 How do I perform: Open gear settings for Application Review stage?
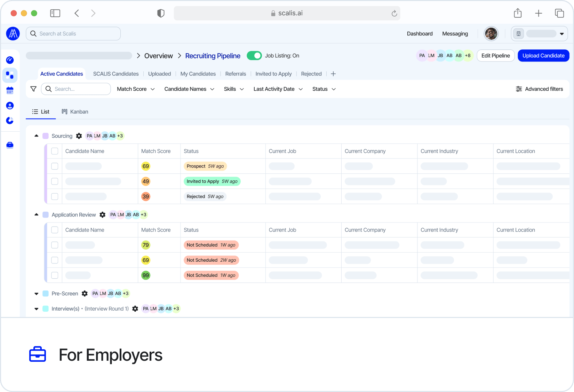(102, 215)
